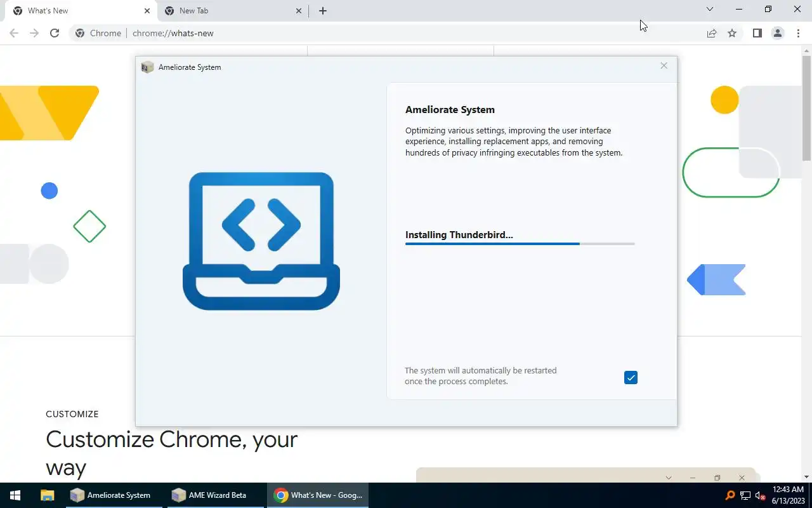Open the Windows Start menu
This screenshot has width=812, height=508.
(15, 495)
